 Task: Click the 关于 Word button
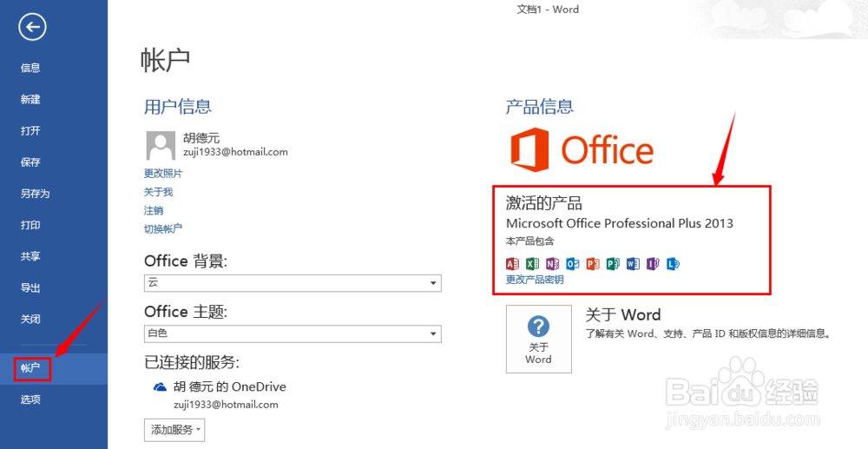[539, 339]
